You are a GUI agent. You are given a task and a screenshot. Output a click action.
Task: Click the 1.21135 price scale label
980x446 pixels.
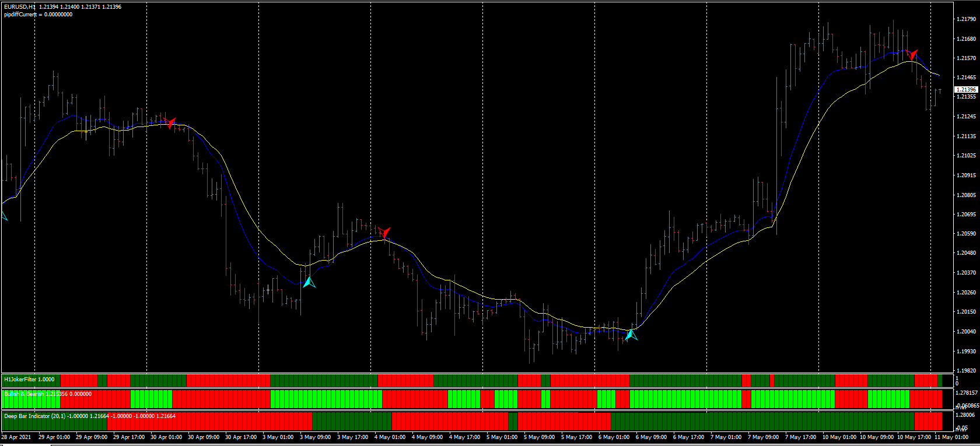pos(967,136)
